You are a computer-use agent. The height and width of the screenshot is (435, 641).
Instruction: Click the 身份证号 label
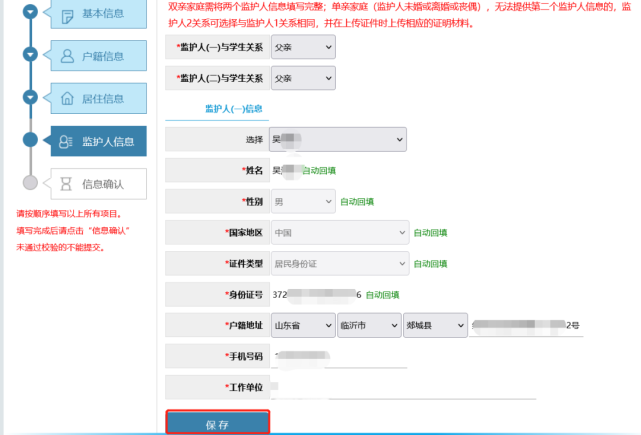coord(244,294)
